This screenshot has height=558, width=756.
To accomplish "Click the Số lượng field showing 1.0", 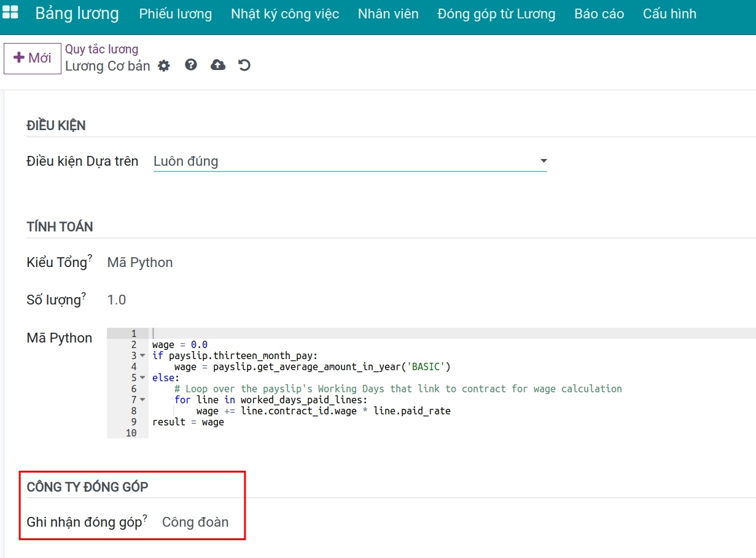I will click(x=117, y=300).
